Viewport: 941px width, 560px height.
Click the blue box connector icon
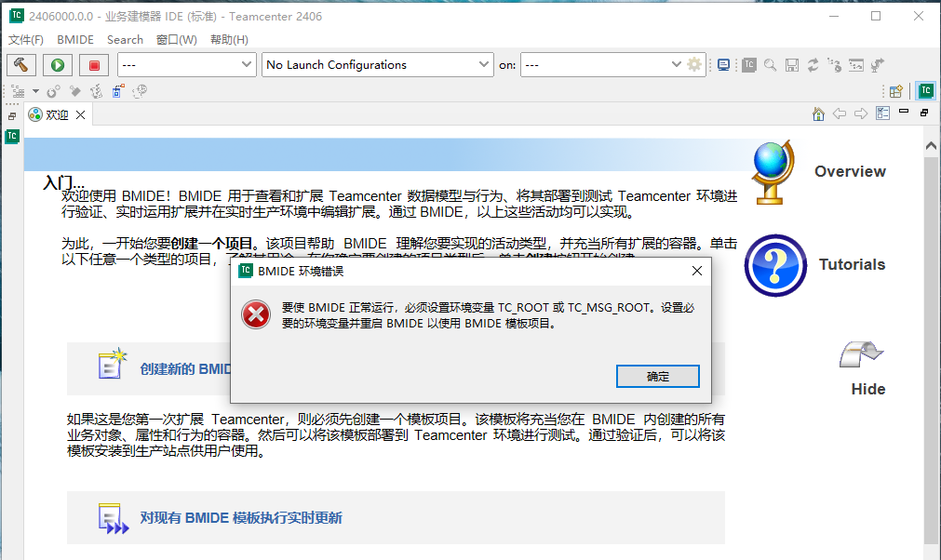click(117, 91)
